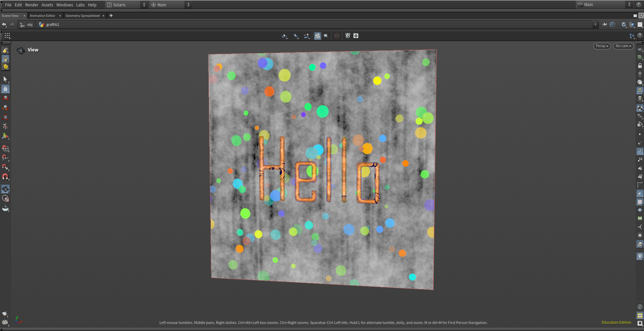Open the top-right Main take dropdown
The image size is (644, 331).
pos(604,5)
